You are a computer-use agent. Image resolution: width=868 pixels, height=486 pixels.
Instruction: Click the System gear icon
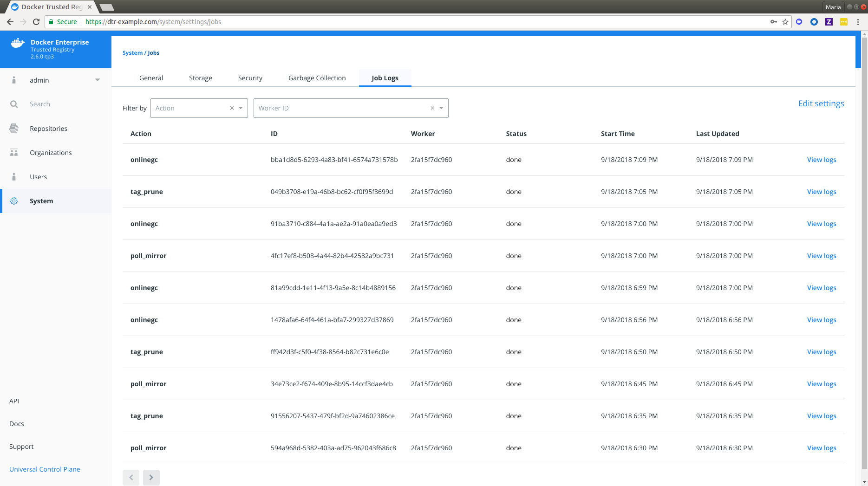click(x=14, y=201)
